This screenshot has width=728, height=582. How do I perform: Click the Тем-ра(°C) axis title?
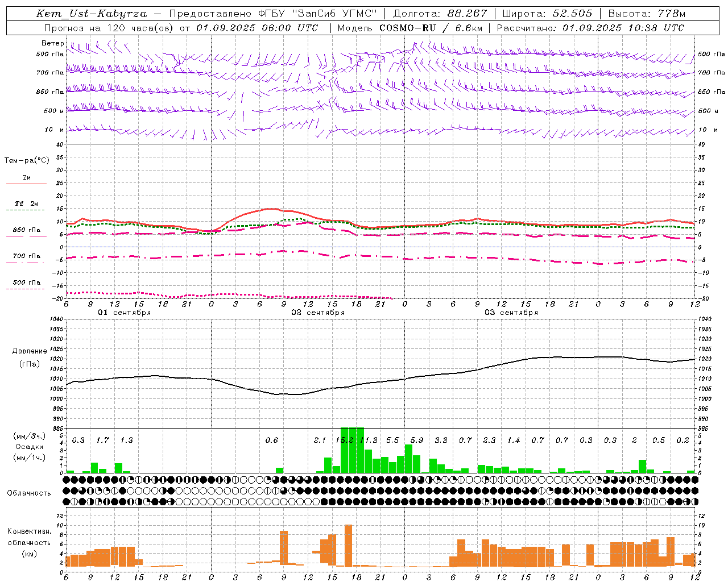click(x=27, y=161)
